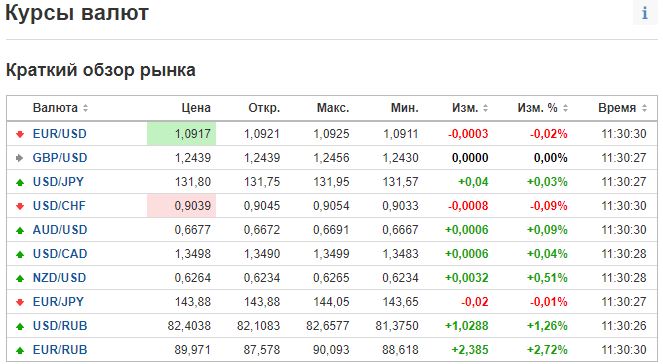Open the EUR/RUB currency pair link
Screen dimensions: 663x364
[x=60, y=350]
